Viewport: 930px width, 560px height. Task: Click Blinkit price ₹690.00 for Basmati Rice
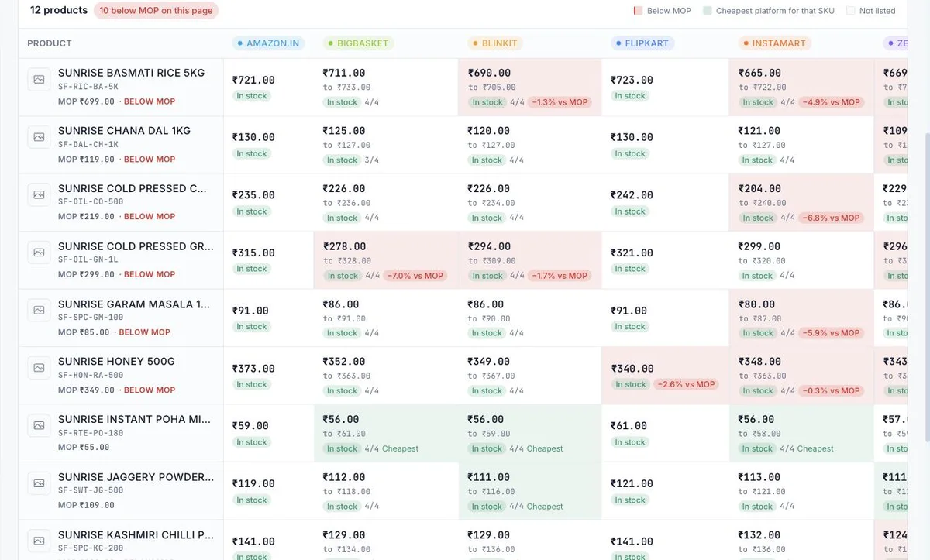489,73
